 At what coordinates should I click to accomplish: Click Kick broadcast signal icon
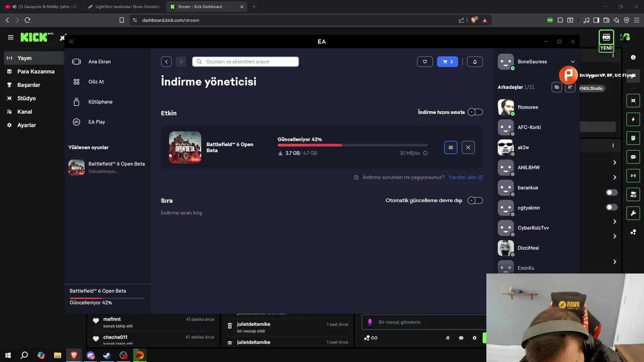633,175
